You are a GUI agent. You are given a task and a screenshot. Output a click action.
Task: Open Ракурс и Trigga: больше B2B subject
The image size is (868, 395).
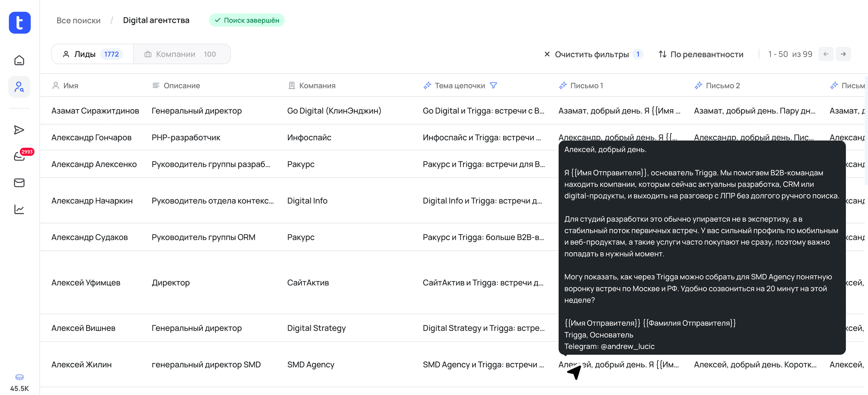[x=483, y=237]
